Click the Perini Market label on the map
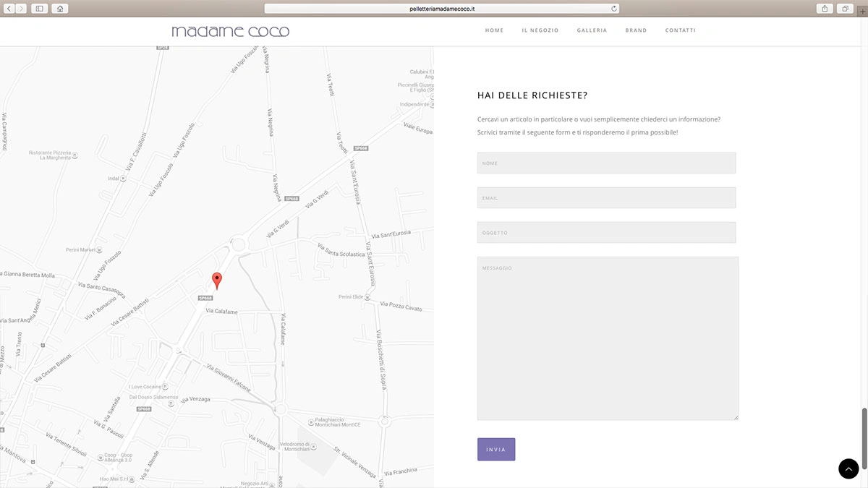Screen dimensions: 868x488 pyautogui.click(x=81, y=250)
